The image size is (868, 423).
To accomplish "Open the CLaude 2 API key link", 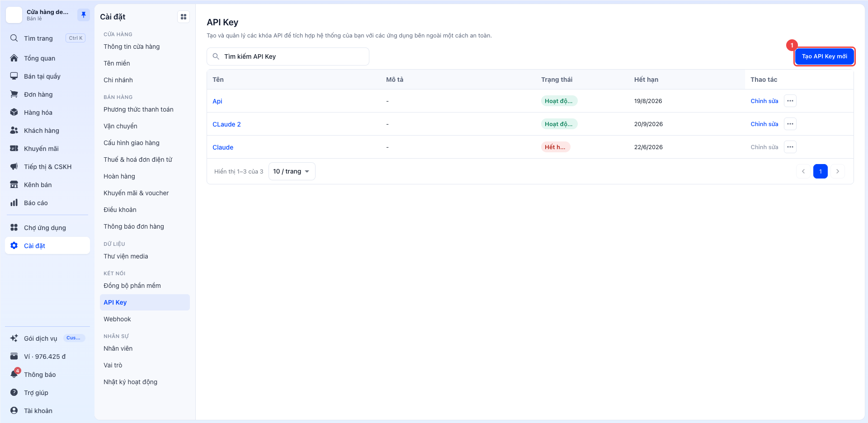I will coord(226,124).
